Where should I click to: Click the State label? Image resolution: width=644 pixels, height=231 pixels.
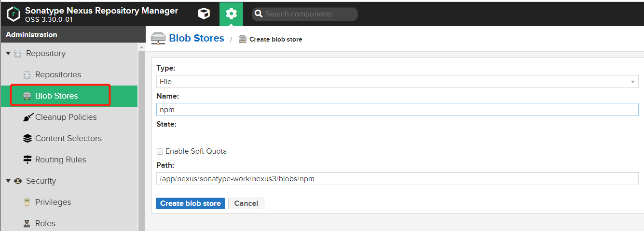[x=166, y=124]
